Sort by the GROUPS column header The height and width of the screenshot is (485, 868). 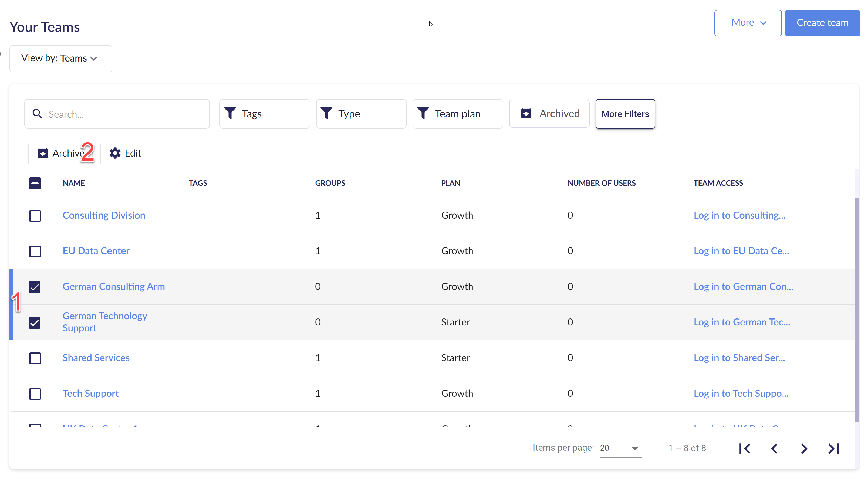[x=330, y=183]
